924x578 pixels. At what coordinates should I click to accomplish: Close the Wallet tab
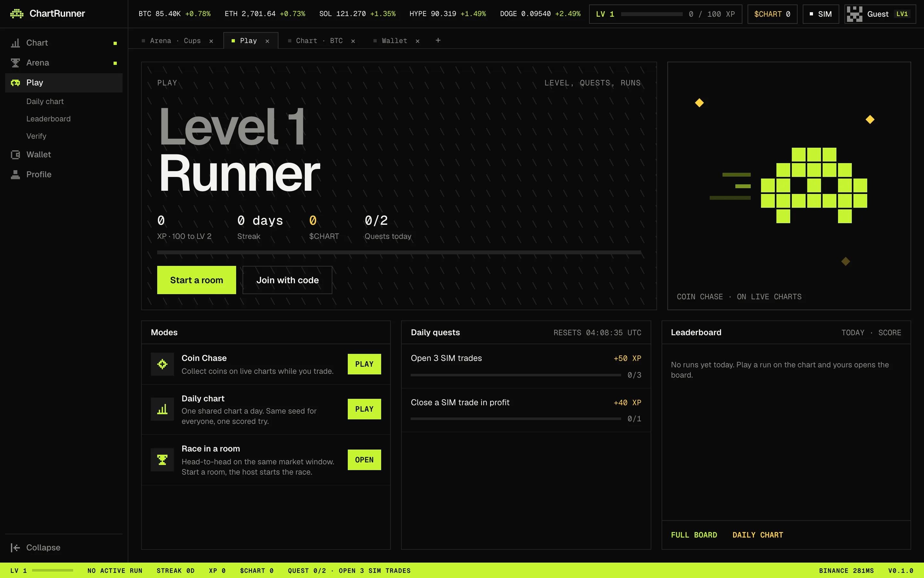point(418,41)
